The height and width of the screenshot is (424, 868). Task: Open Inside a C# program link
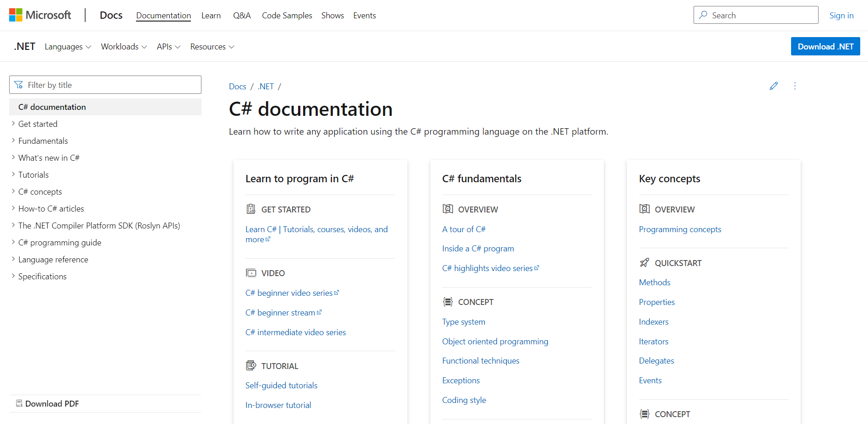coord(478,248)
